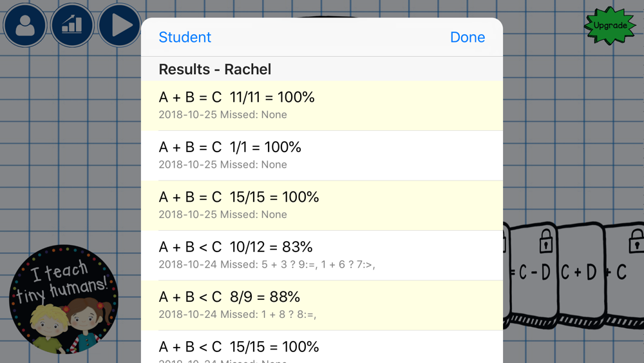Select the A + B < C 8/9 result
The height and width of the screenshot is (363, 644).
322,306
